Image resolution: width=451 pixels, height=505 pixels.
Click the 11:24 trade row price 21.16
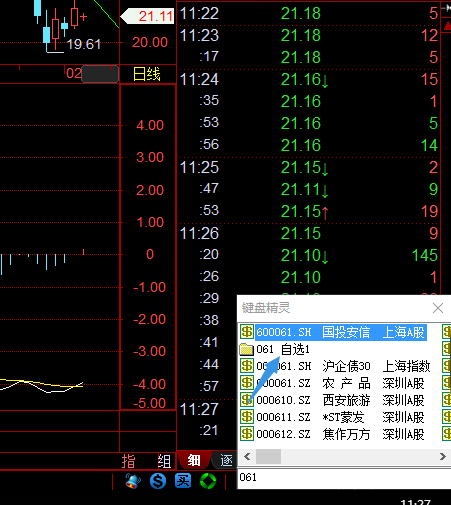coord(301,79)
